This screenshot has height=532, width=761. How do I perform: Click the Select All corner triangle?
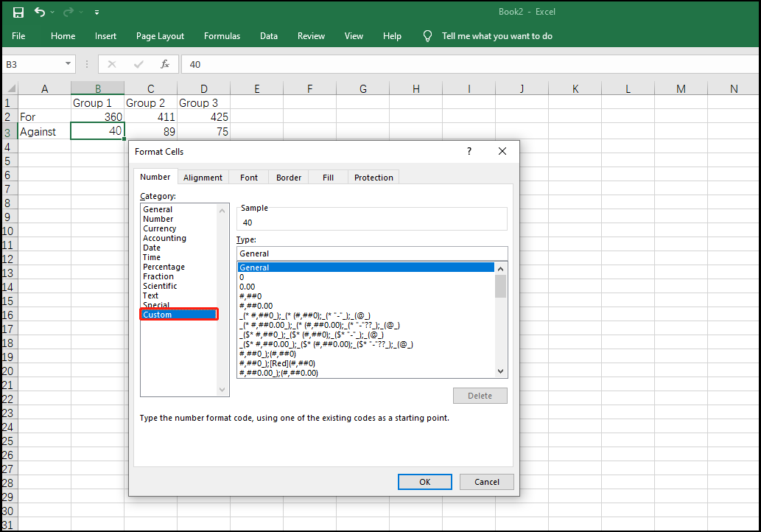10,88
